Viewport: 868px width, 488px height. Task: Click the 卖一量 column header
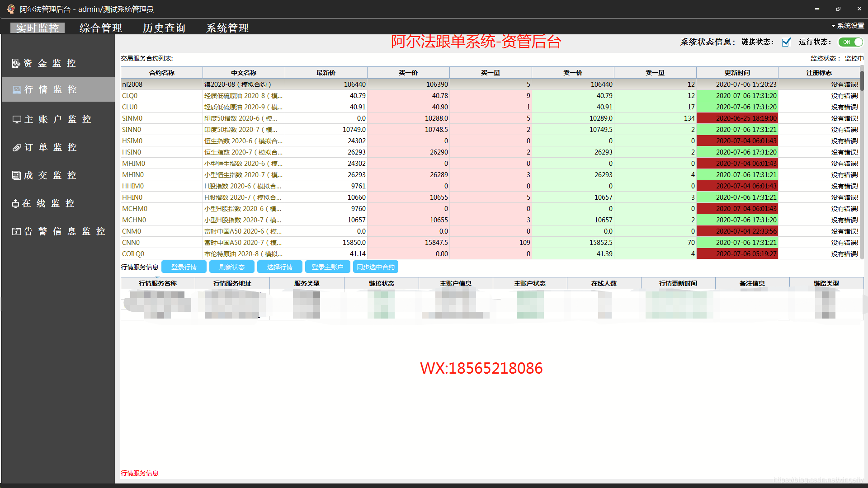[655, 73]
